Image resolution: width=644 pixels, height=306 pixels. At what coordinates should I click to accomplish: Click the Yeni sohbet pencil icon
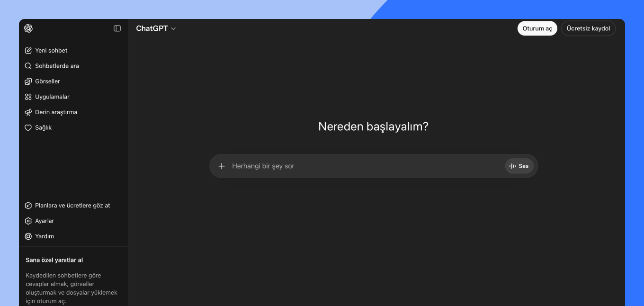[x=28, y=51]
